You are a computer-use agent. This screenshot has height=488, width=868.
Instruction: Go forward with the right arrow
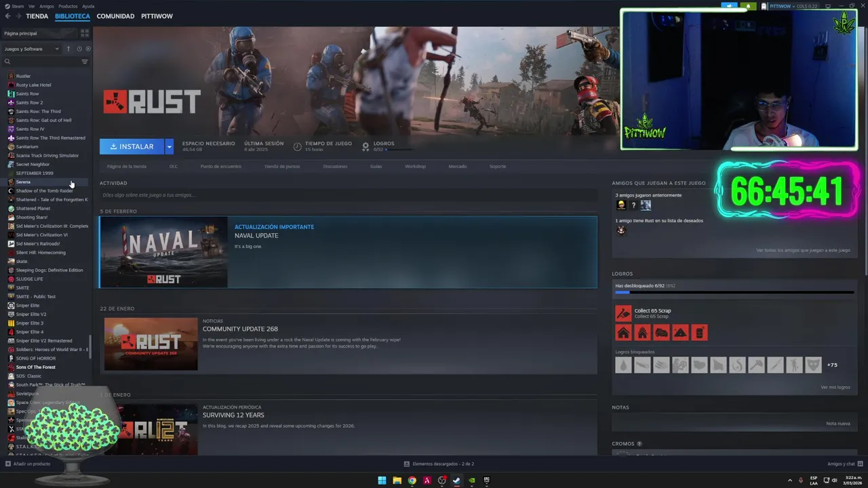[18, 16]
